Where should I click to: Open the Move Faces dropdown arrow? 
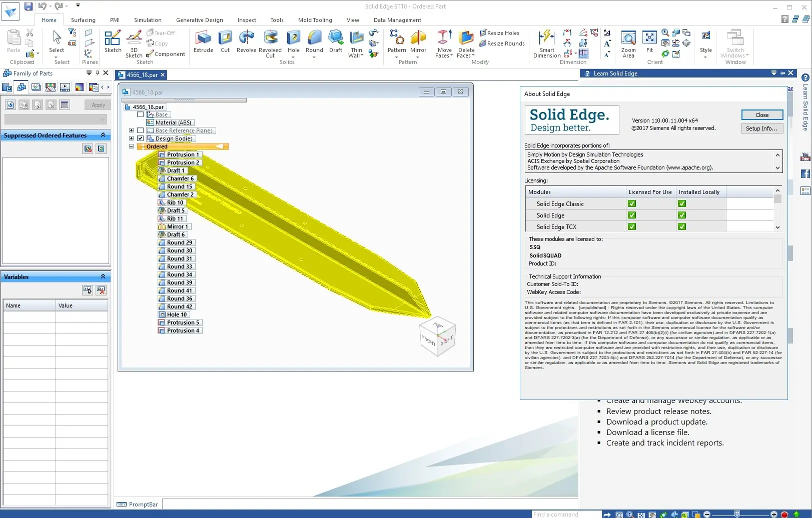(452, 55)
